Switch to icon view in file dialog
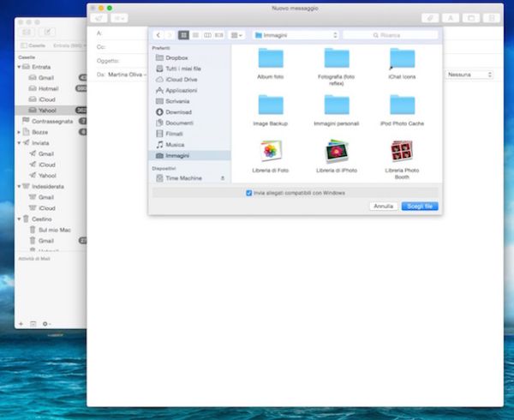Screen dimensions: 514x420 click(x=183, y=35)
